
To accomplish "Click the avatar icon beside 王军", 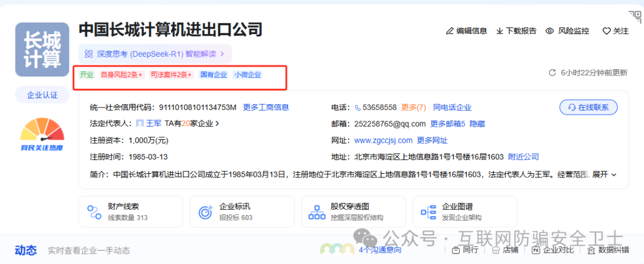I will 140,124.
